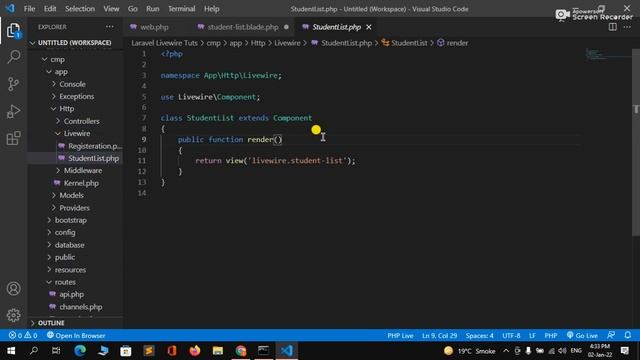Image resolution: width=640 pixels, height=360 pixels.
Task: Click the feedback icon in status bar
Action: pos(611,336)
